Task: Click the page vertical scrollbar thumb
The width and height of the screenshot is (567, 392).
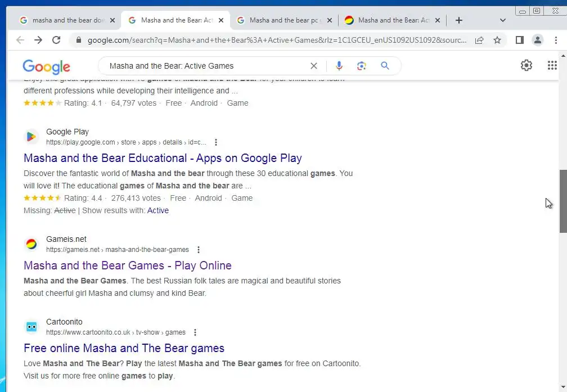Action: [x=563, y=201]
